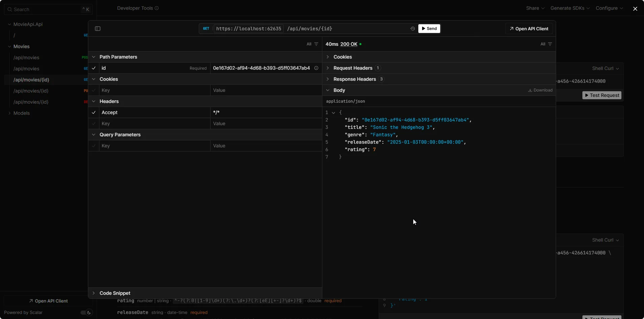Open the Share menu
Viewport: 644px width, 319px height.
pos(535,8)
